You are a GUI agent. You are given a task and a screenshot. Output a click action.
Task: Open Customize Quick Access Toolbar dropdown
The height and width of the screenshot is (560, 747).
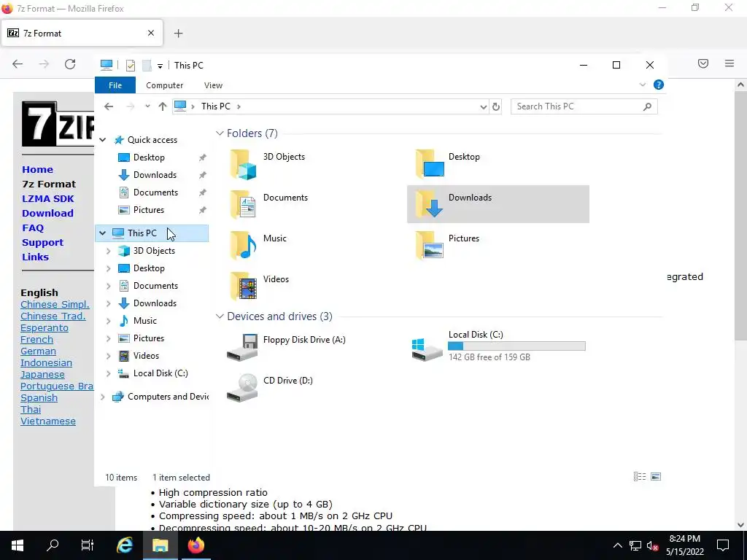(160, 66)
